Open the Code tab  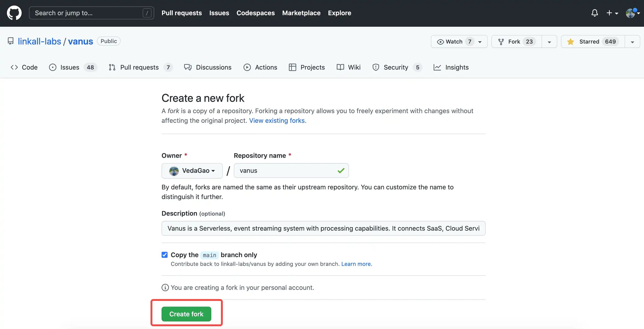point(24,67)
